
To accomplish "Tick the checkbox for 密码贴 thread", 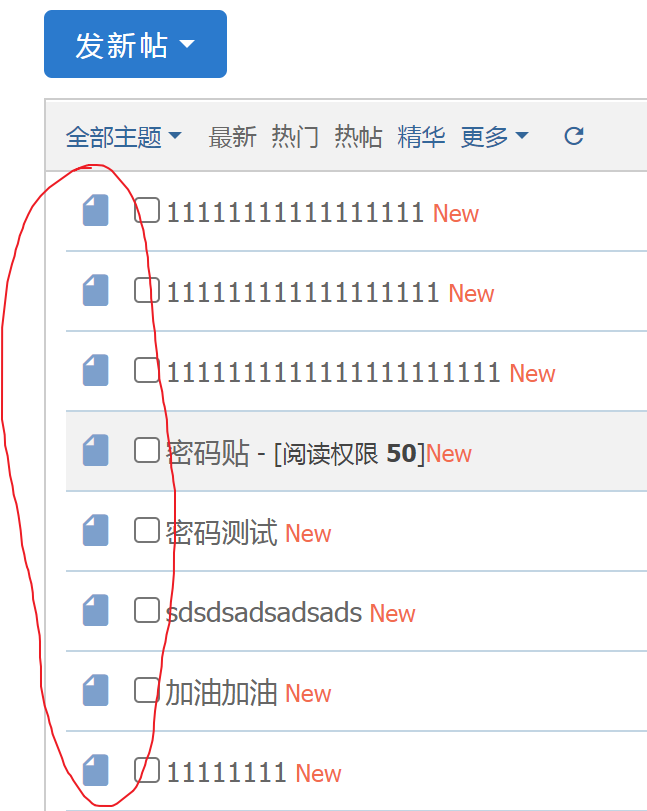I will pos(146,450).
